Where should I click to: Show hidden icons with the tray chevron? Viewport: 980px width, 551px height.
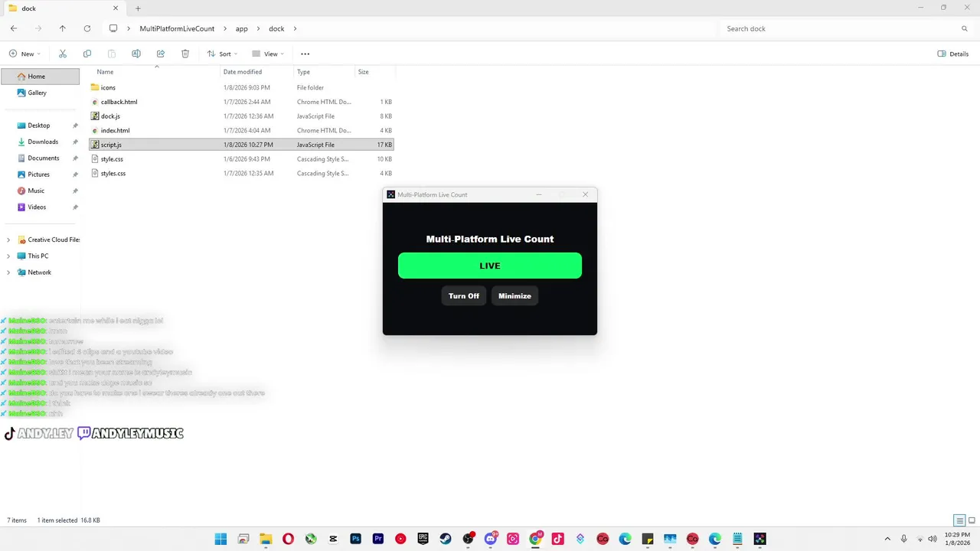[x=887, y=539]
